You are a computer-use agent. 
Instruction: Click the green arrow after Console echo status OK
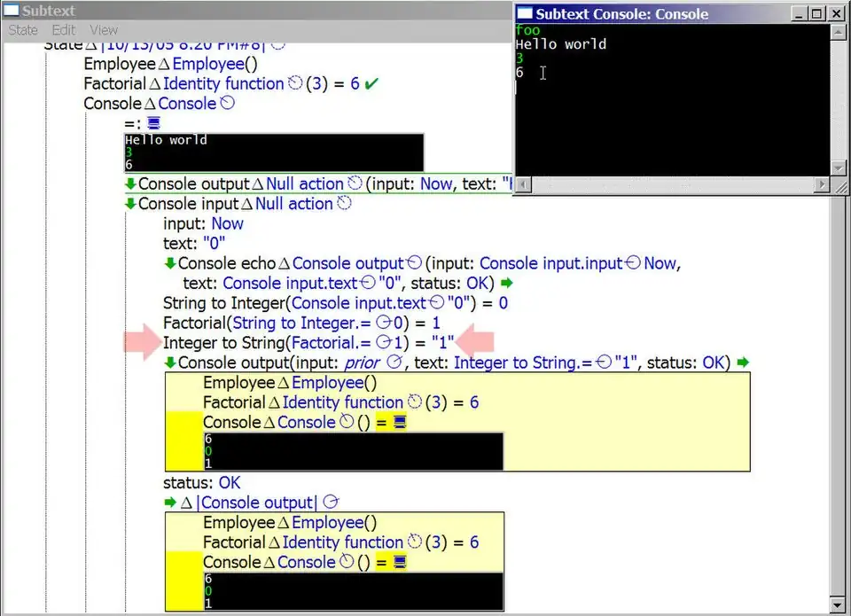(x=505, y=282)
